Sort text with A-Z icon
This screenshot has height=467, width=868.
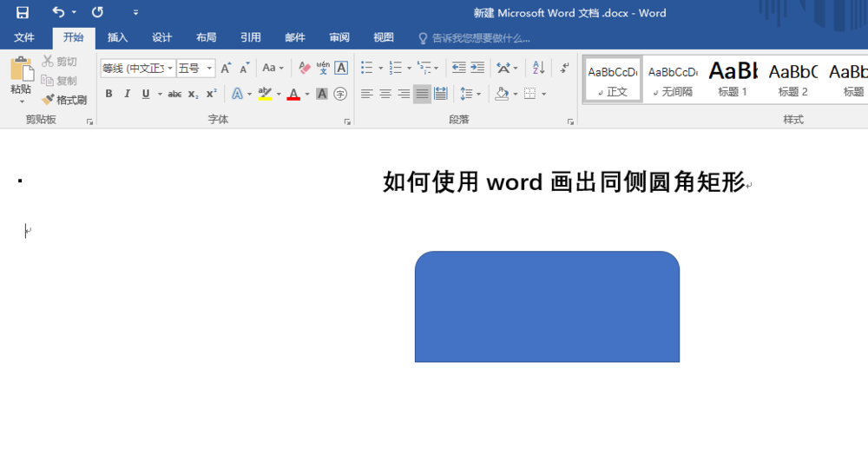(539, 68)
